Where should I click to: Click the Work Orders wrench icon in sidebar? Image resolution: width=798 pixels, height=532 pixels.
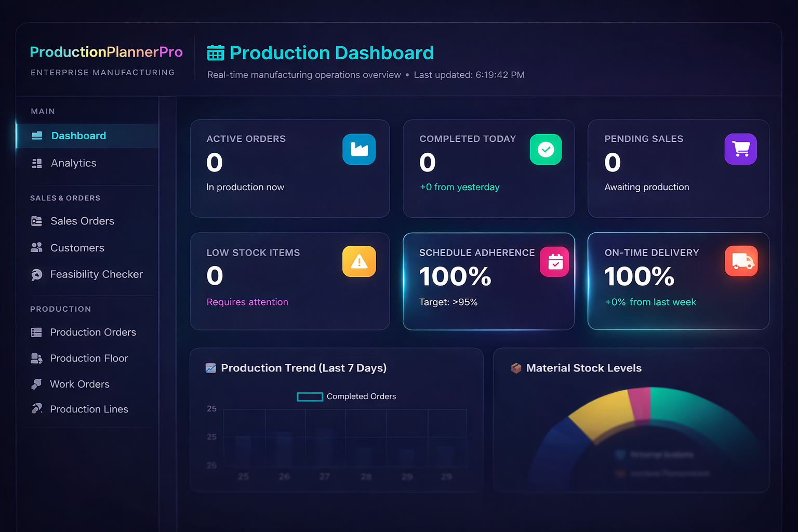click(36, 384)
